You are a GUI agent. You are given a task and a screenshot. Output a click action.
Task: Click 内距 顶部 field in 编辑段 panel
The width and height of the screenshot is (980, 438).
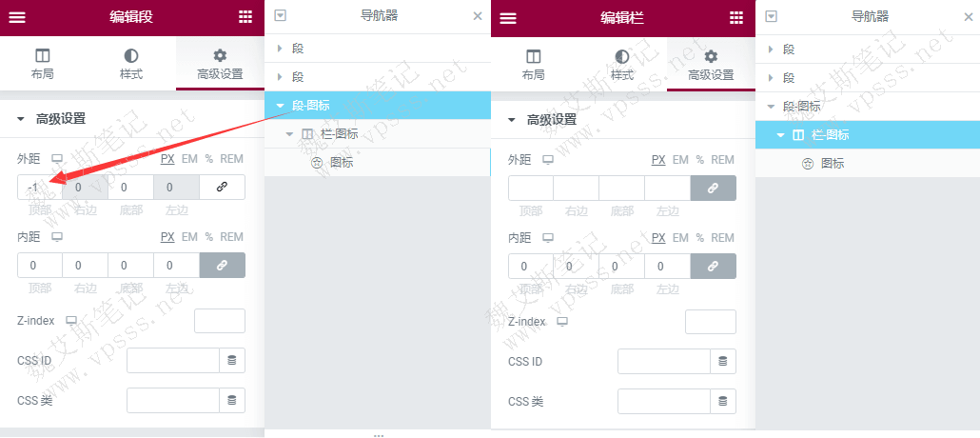pos(39,266)
